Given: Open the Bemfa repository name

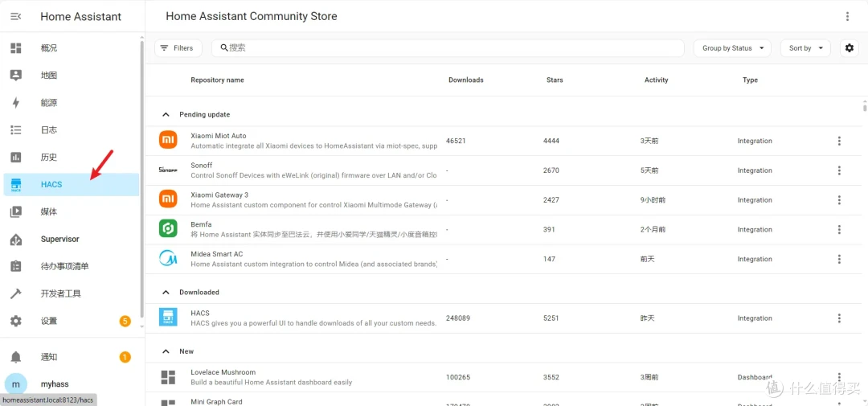Looking at the screenshot, I should pos(202,224).
